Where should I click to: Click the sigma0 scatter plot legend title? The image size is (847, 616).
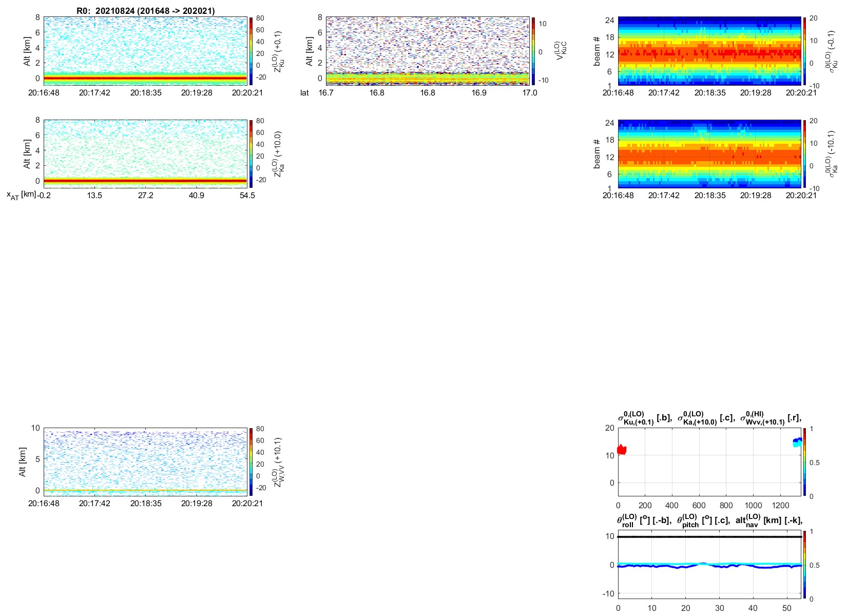click(709, 418)
